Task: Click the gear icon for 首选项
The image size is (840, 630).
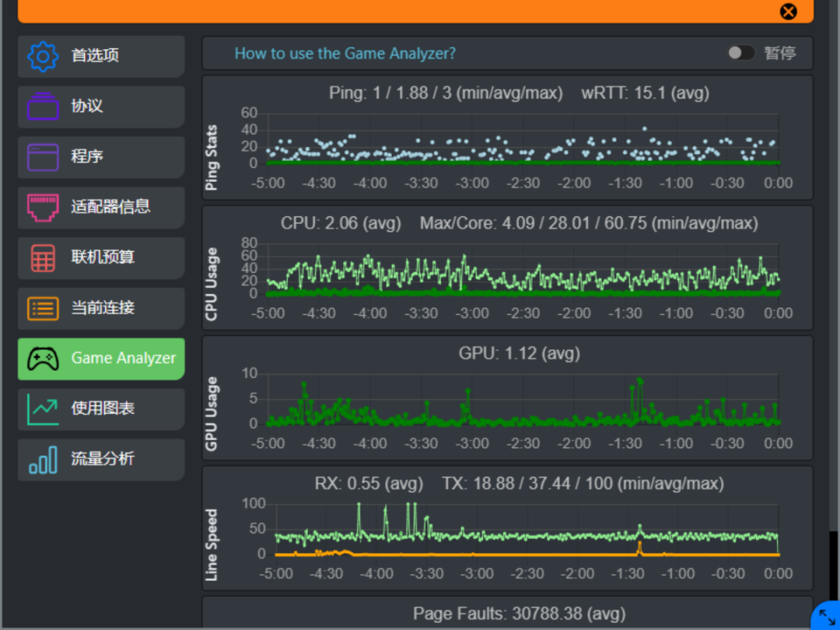Action: click(43, 56)
